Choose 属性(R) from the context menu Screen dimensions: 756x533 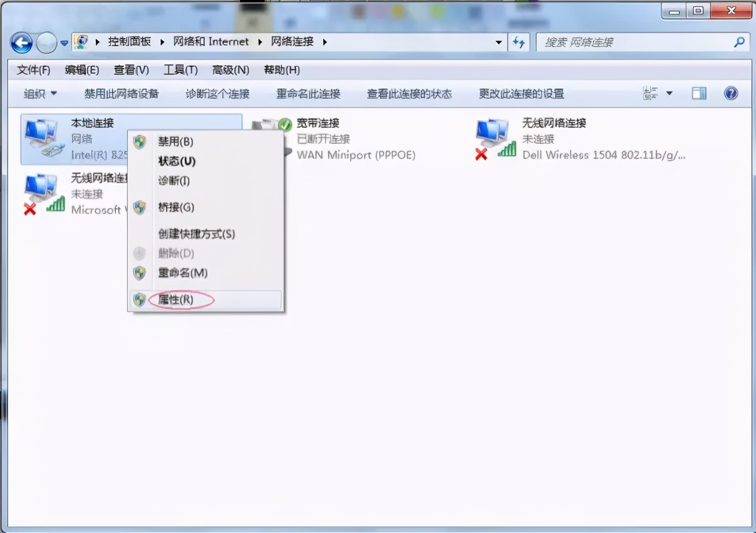coord(176,300)
